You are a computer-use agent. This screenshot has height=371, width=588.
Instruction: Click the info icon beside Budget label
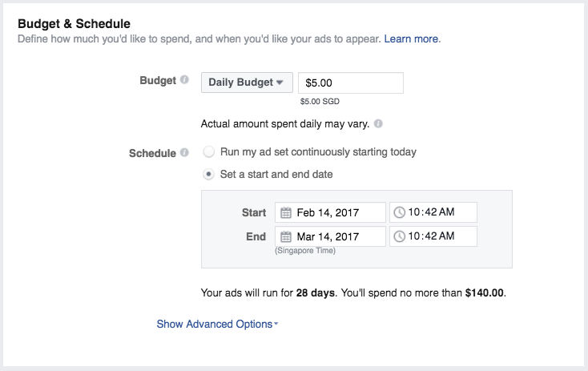184,80
